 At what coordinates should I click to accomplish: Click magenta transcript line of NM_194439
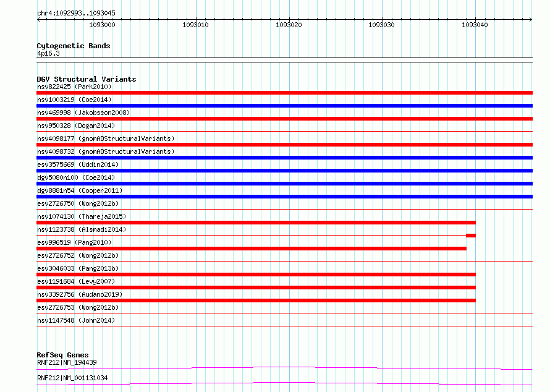[284, 368]
